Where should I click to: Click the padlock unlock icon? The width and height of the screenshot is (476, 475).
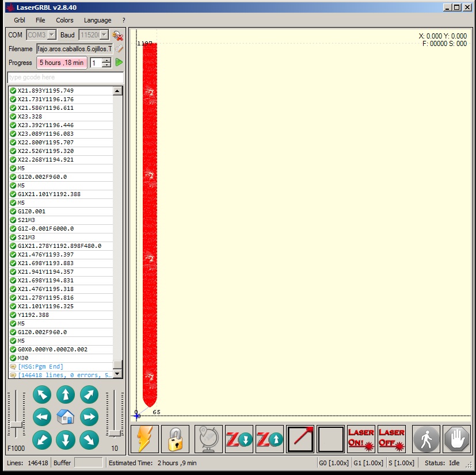pyautogui.click(x=175, y=439)
